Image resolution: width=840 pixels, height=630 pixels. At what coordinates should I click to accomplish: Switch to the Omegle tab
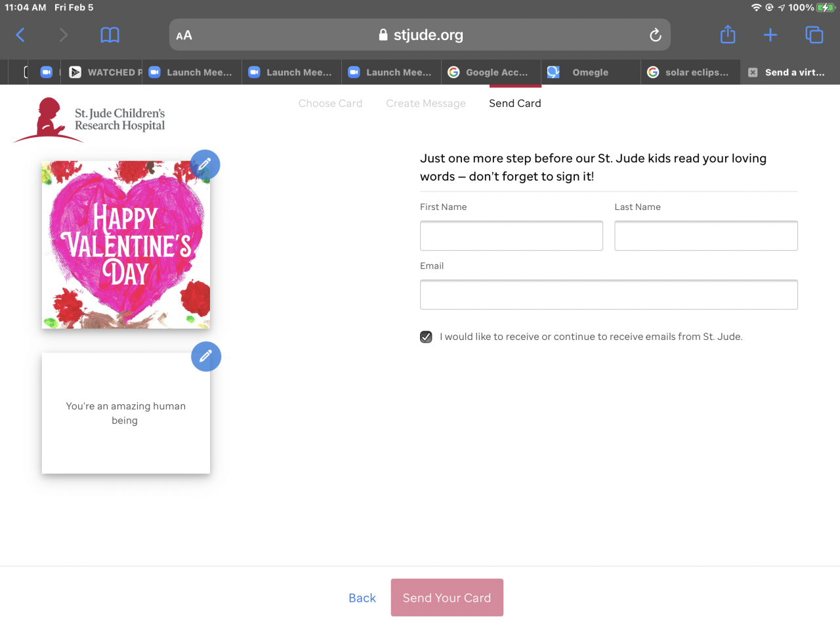[x=589, y=73]
